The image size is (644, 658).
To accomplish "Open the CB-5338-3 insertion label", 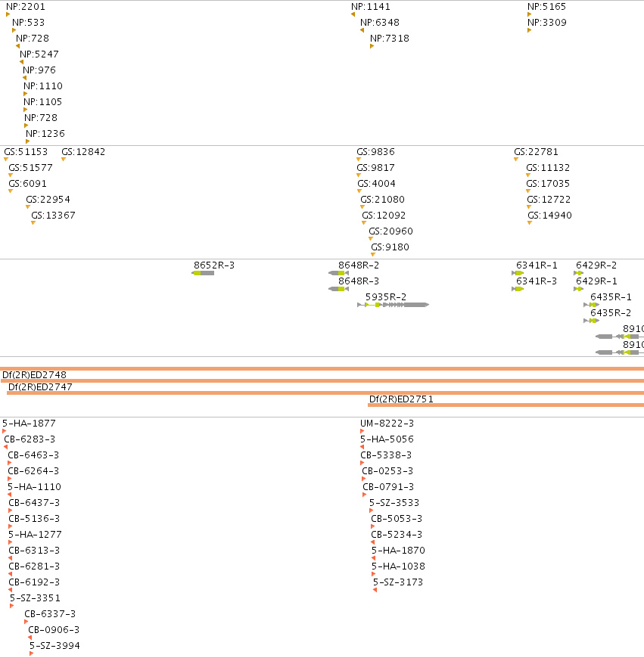I will click(386, 455).
